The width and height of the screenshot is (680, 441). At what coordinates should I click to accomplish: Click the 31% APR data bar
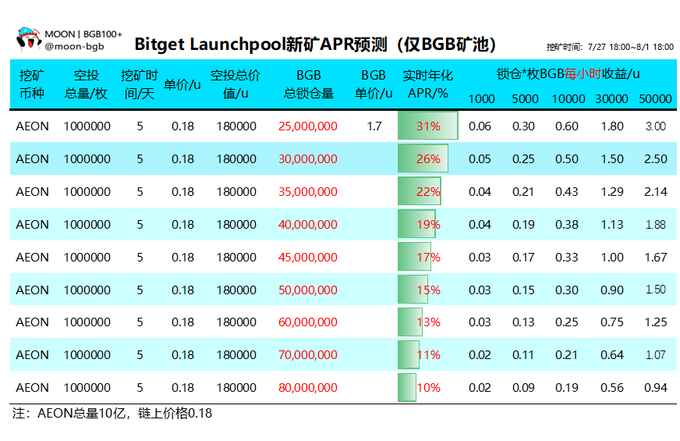[428, 126]
